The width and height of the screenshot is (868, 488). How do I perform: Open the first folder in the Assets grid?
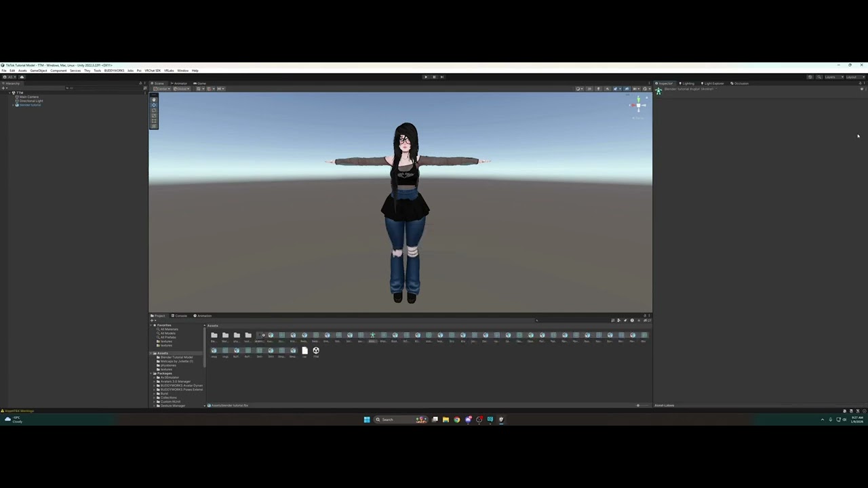[x=214, y=335]
